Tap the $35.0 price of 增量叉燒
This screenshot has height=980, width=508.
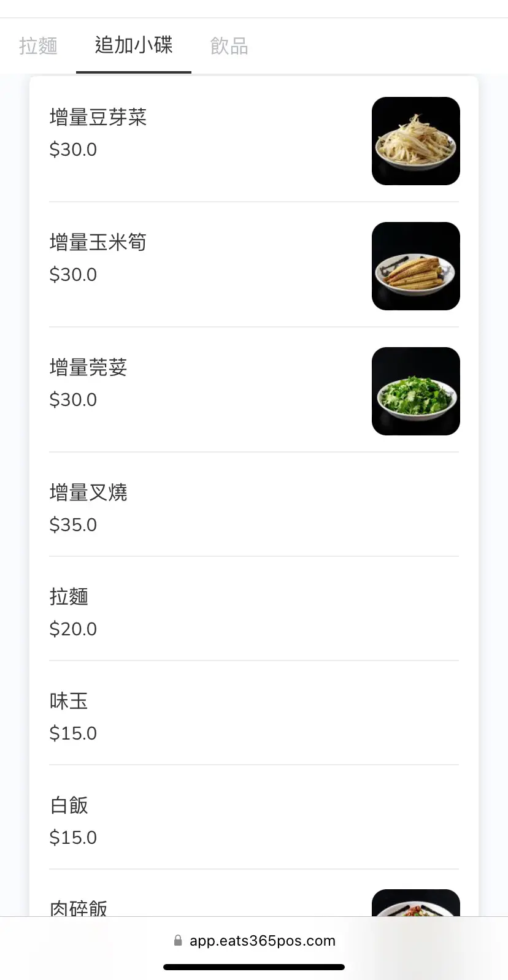[73, 525]
